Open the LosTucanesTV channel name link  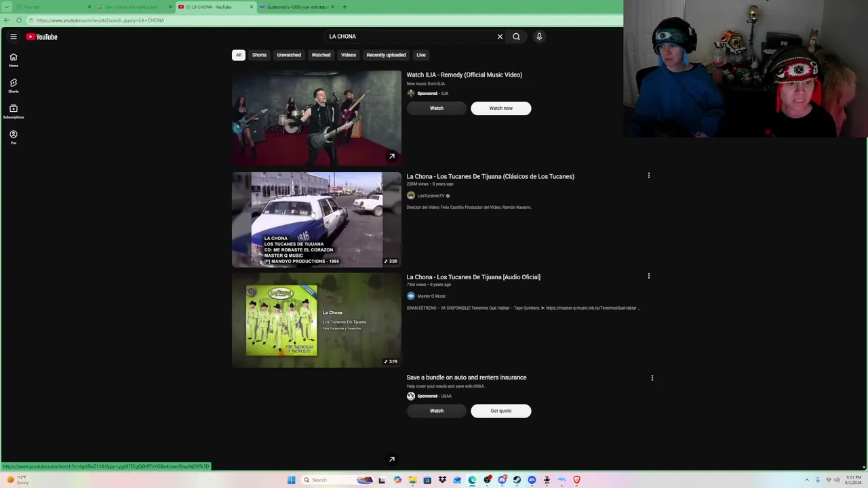(x=431, y=196)
